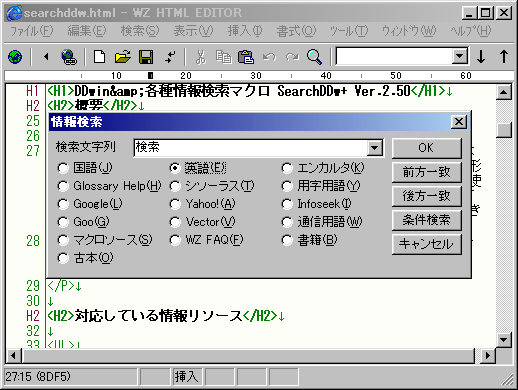Open a file using the folder icon
The image size is (518, 390).
point(123,57)
